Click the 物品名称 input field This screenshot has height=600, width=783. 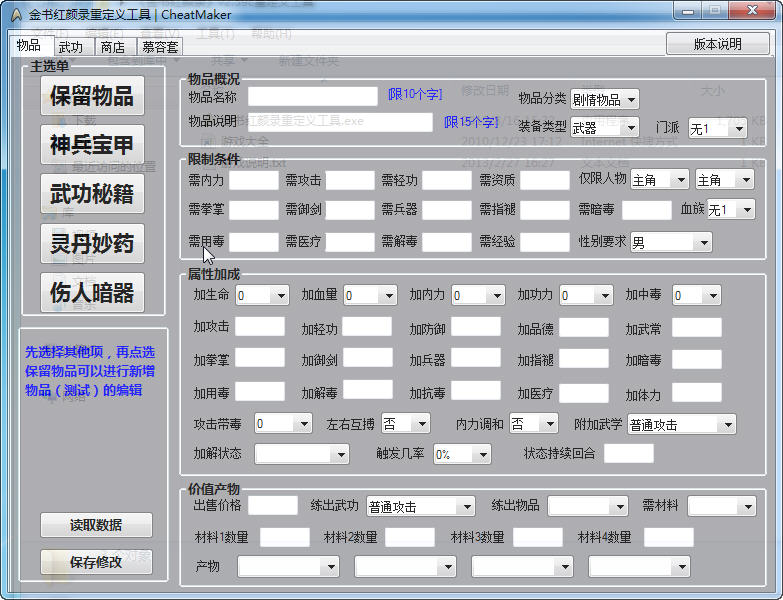[x=313, y=96]
